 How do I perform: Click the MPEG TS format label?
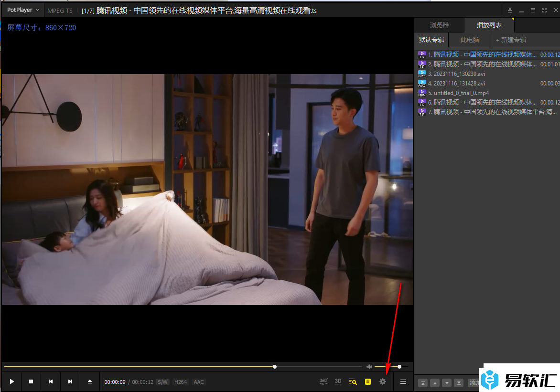(x=60, y=11)
